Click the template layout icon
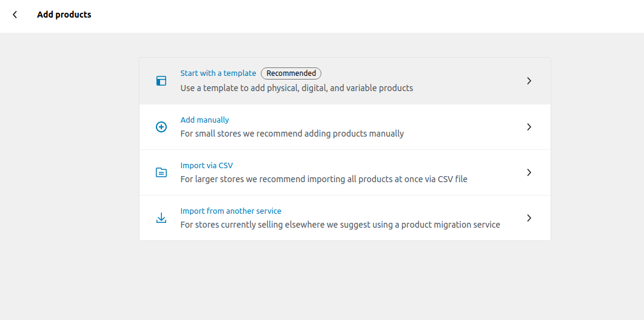The image size is (644, 320). (x=161, y=81)
